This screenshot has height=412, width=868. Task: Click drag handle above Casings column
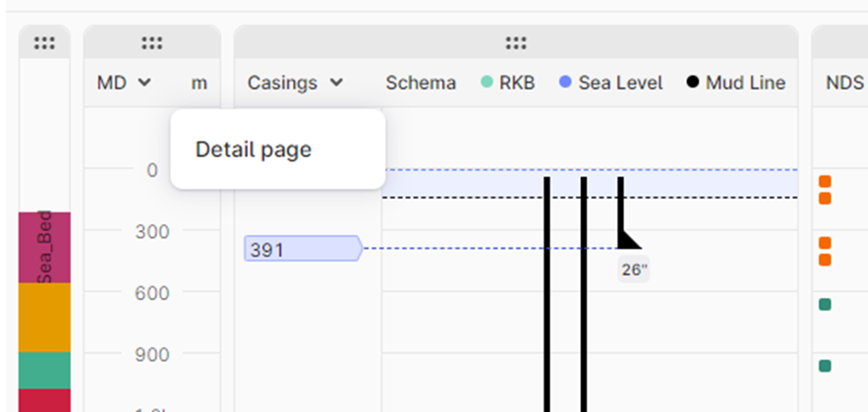tap(516, 42)
